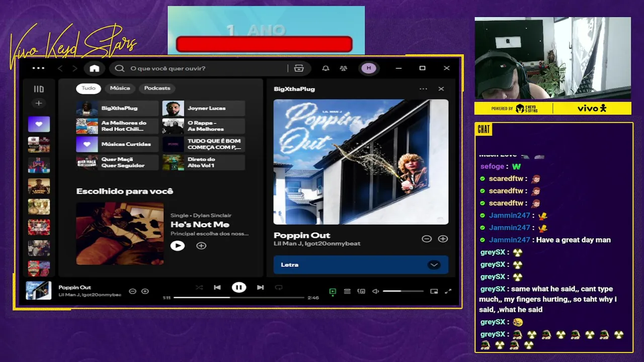This screenshot has width=644, height=362.
Task: Collapse the library sidebar icon
Action: coord(39,89)
